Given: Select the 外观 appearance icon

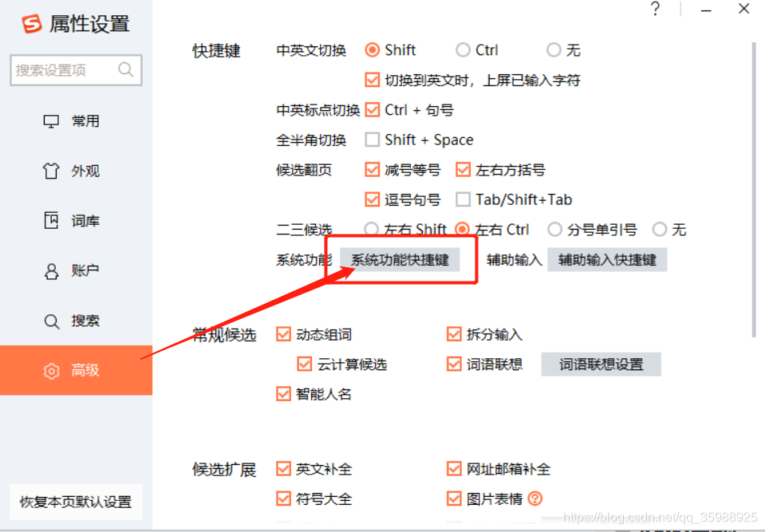Looking at the screenshot, I should [x=51, y=171].
